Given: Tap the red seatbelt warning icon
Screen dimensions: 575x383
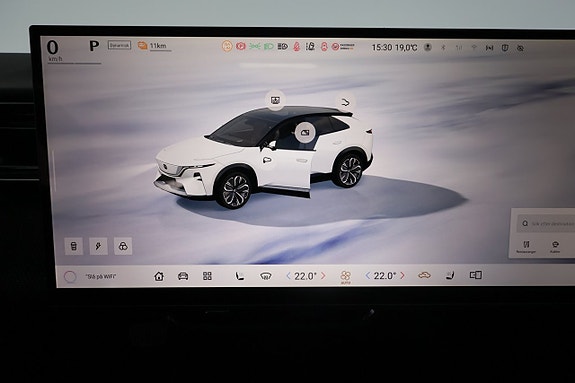Looking at the screenshot, I should [x=297, y=47].
